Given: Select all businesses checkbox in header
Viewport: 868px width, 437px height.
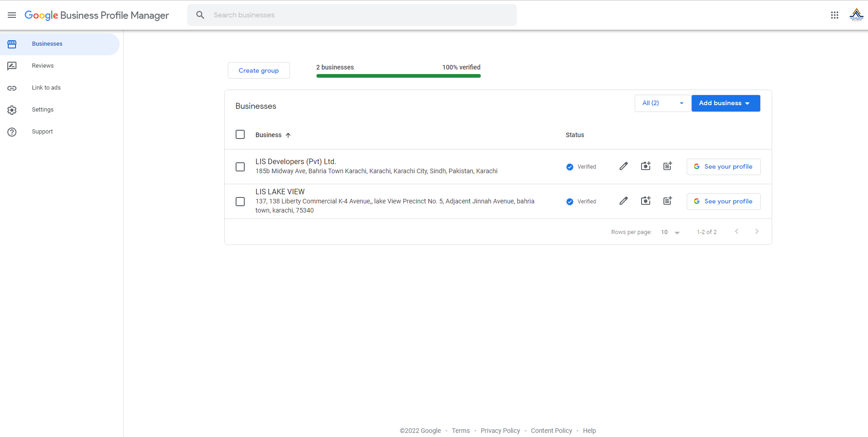Looking at the screenshot, I should point(240,134).
